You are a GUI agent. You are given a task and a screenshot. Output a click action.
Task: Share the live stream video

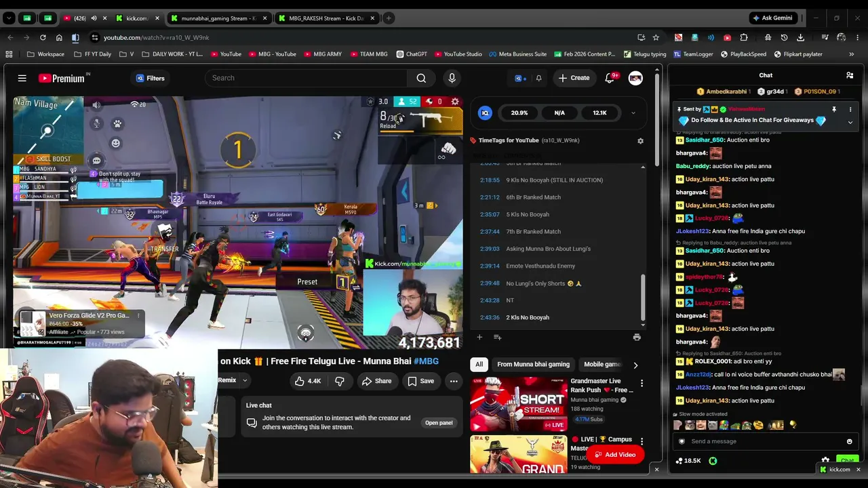tap(376, 381)
